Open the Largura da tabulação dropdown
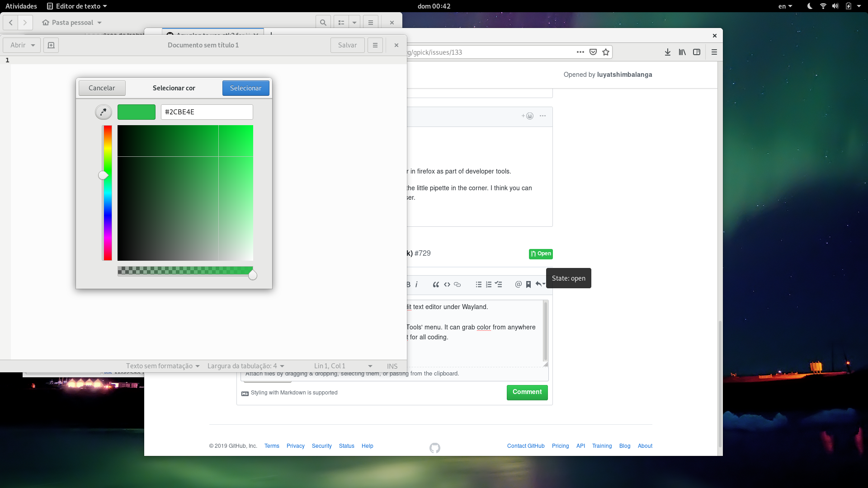The height and width of the screenshot is (488, 868). tap(245, 366)
